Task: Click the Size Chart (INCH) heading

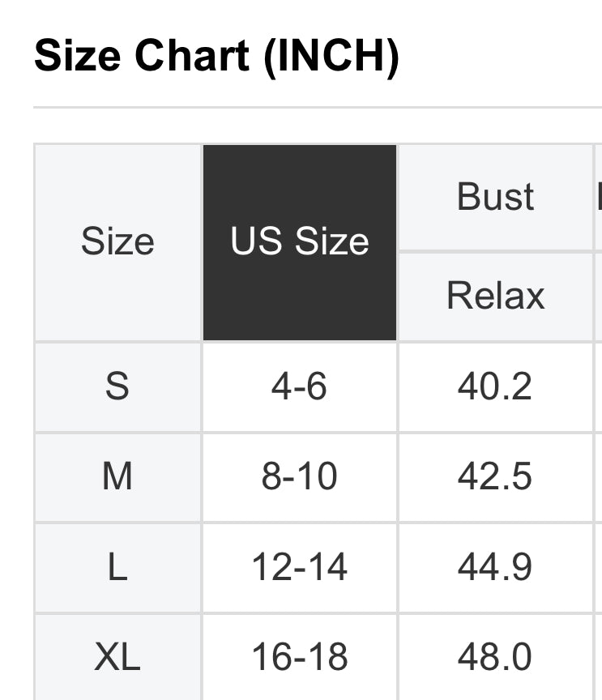Action: pos(216,57)
